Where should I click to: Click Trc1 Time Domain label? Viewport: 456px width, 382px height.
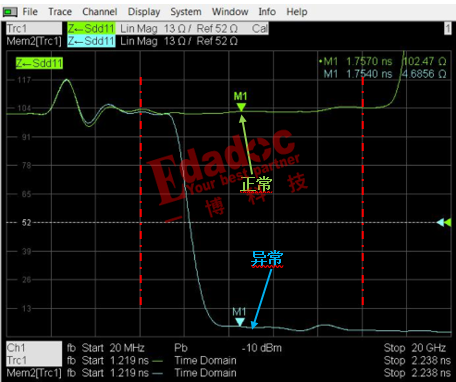pos(205,360)
